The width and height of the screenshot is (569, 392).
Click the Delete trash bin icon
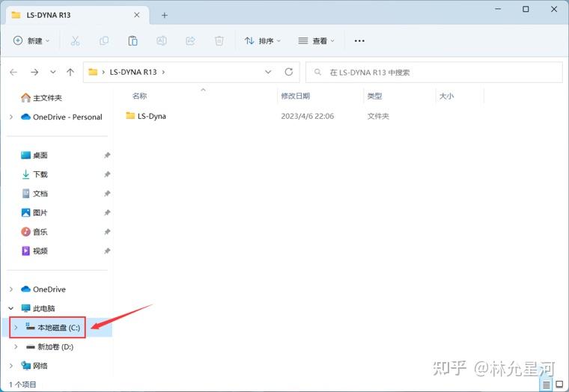point(219,40)
